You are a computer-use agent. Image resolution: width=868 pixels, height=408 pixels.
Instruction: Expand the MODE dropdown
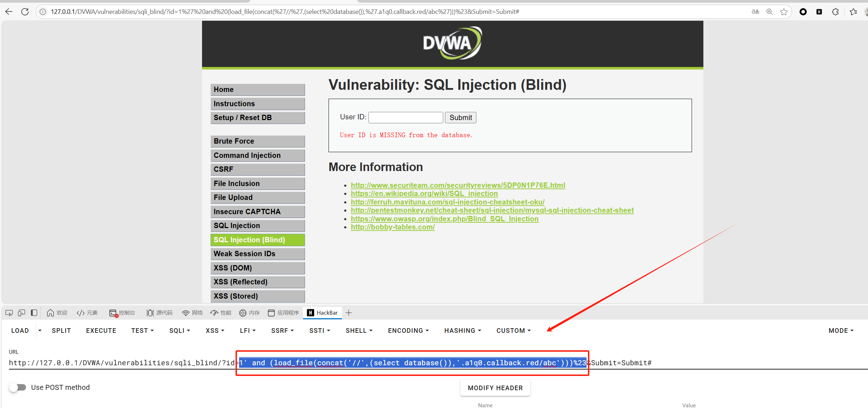tap(841, 331)
